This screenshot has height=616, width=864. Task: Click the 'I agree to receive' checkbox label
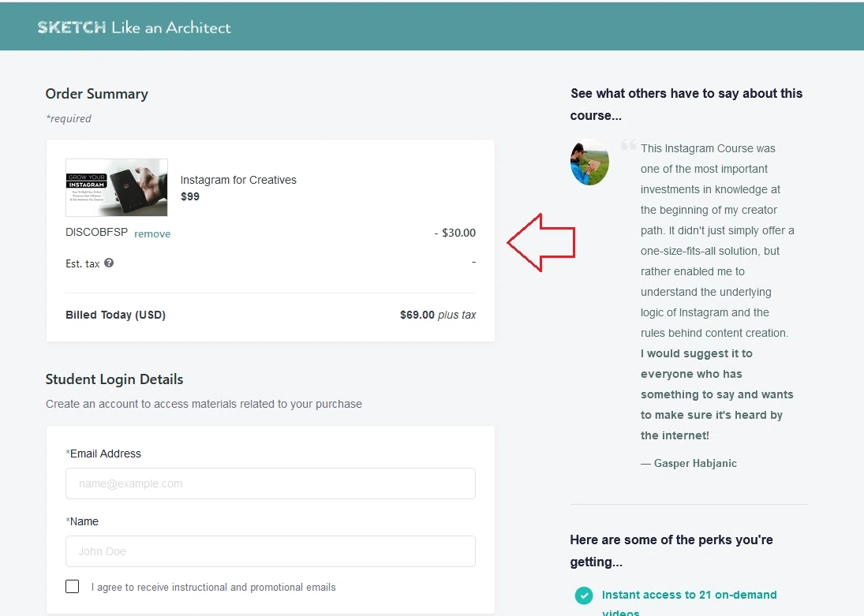click(213, 588)
